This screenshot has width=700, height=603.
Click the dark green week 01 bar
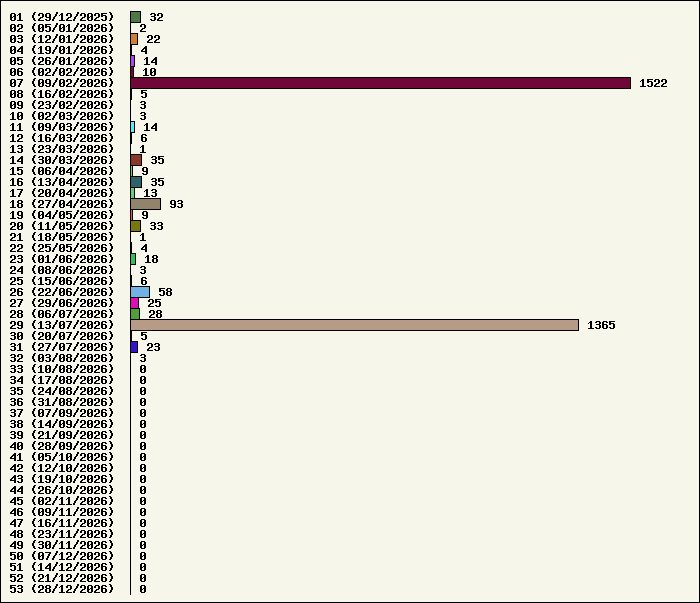[x=136, y=17]
